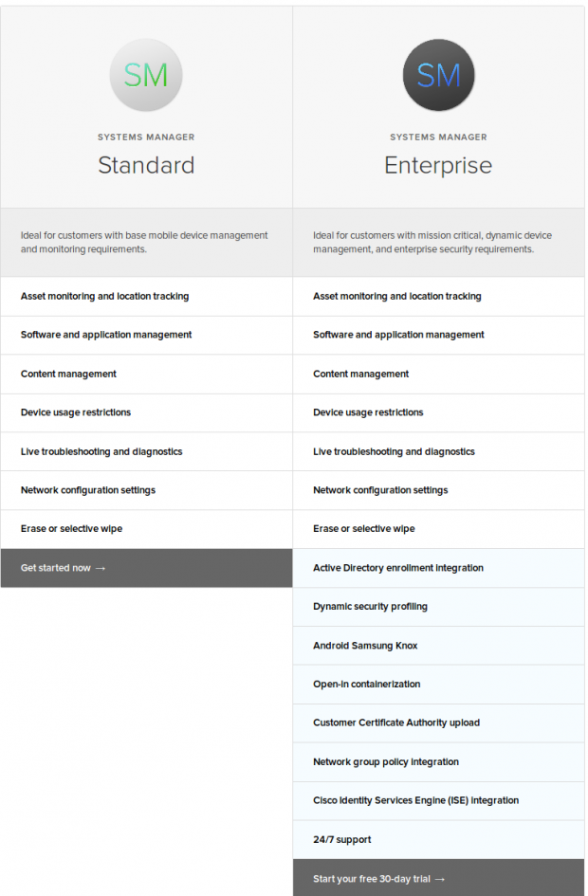Select Software and application management under Enterprise

pyautogui.click(x=398, y=335)
